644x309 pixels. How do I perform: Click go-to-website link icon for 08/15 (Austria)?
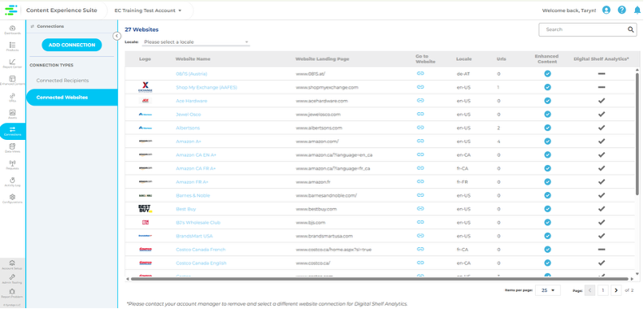coord(420,73)
